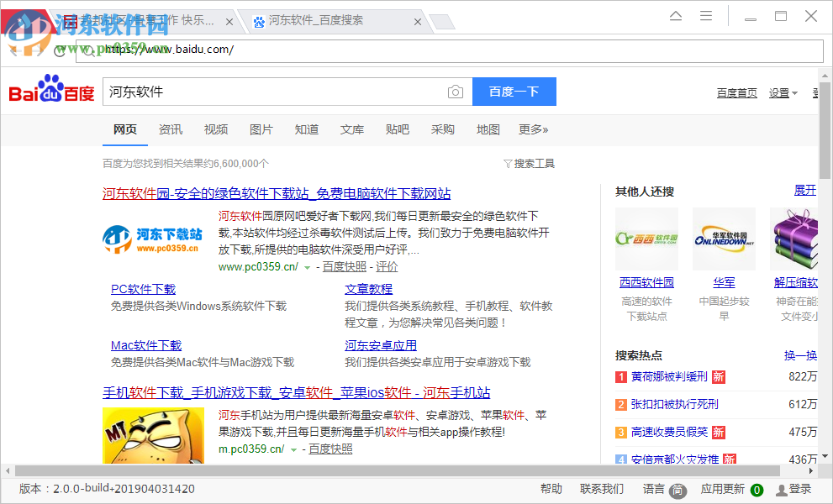Open the 河东安卓应用 sublink
The image size is (833, 504).
[x=381, y=346]
